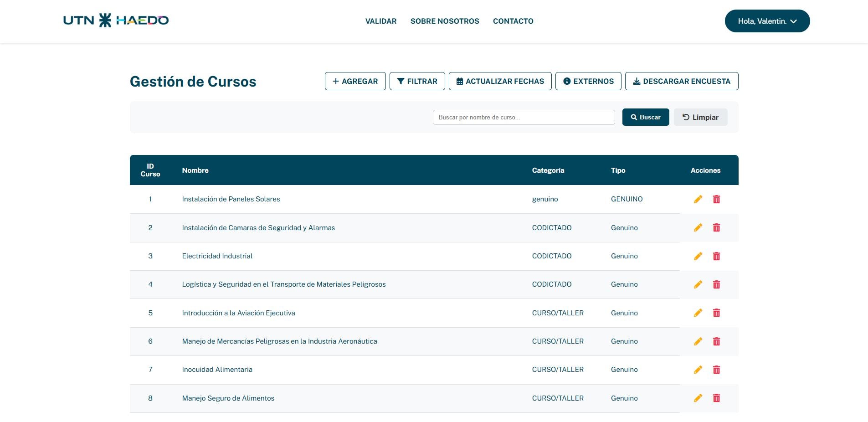Edit Introducción a la Aviación Ejecutiva
The image size is (868, 422).
[698, 313]
